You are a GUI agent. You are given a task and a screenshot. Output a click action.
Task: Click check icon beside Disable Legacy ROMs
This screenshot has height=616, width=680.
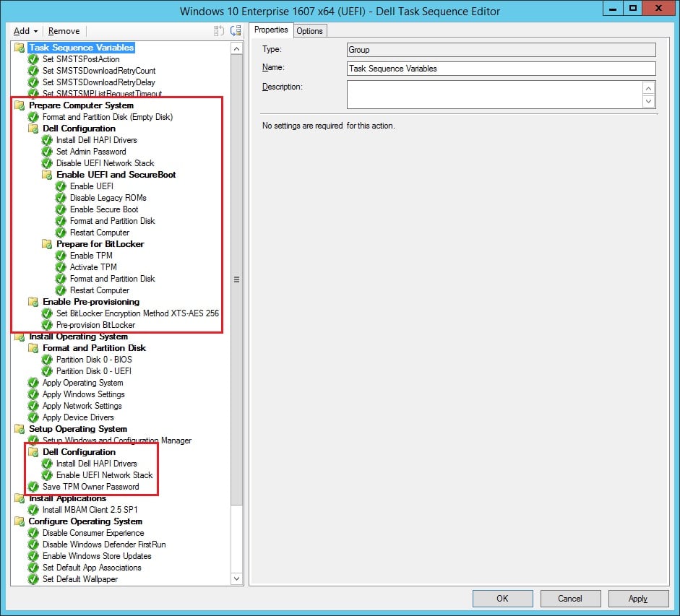click(x=61, y=198)
